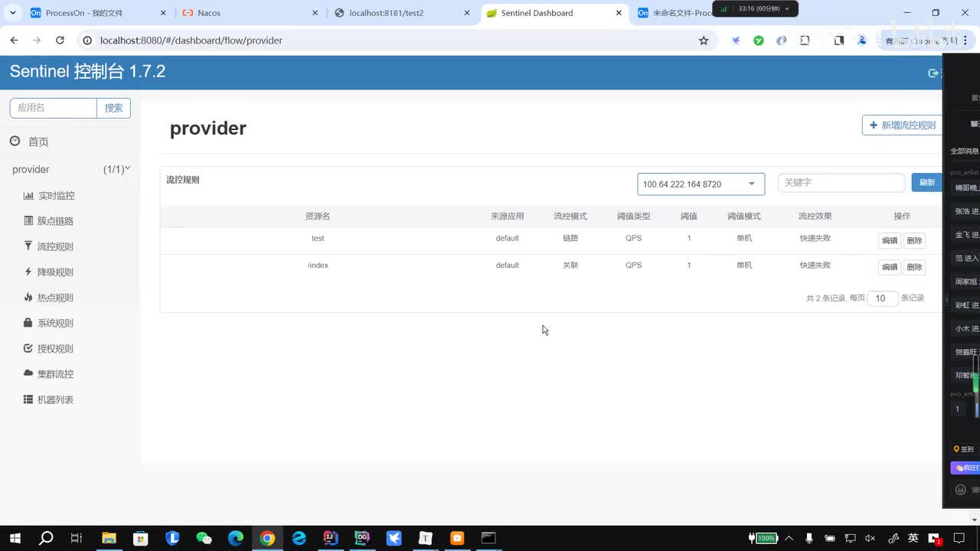The image size is (980, 551).
Task: Open the Chrome profile avatar
Action: (862, 41)
